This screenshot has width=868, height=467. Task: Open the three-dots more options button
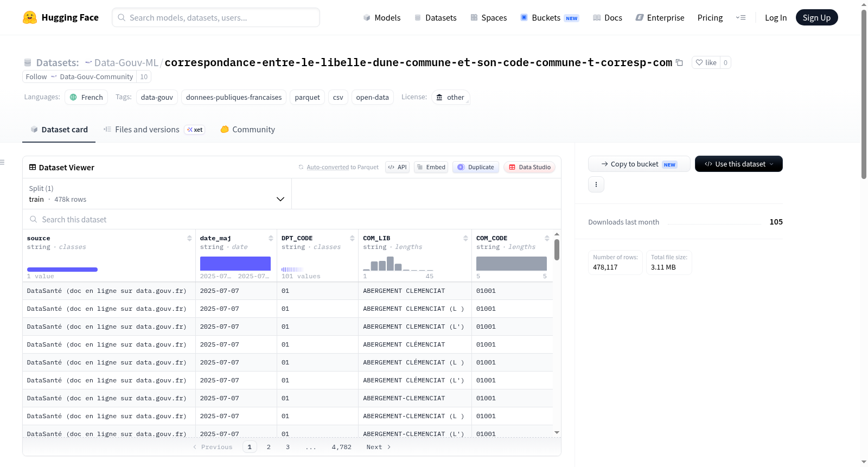[x=596, y=184]
